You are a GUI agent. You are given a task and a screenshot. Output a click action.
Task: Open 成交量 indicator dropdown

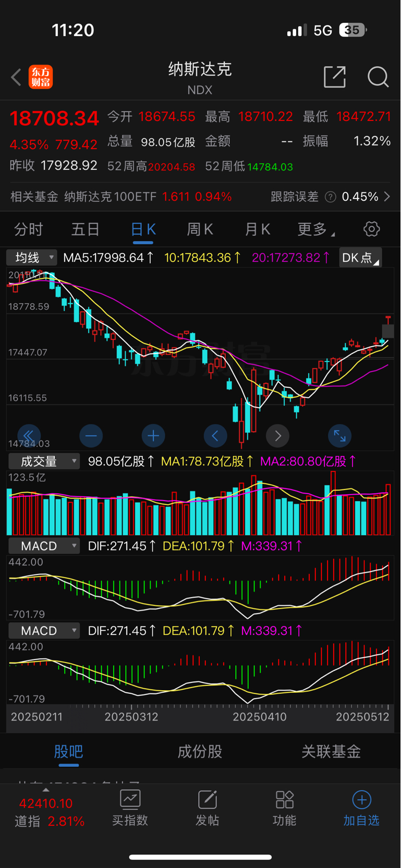[x=44, y=461]
